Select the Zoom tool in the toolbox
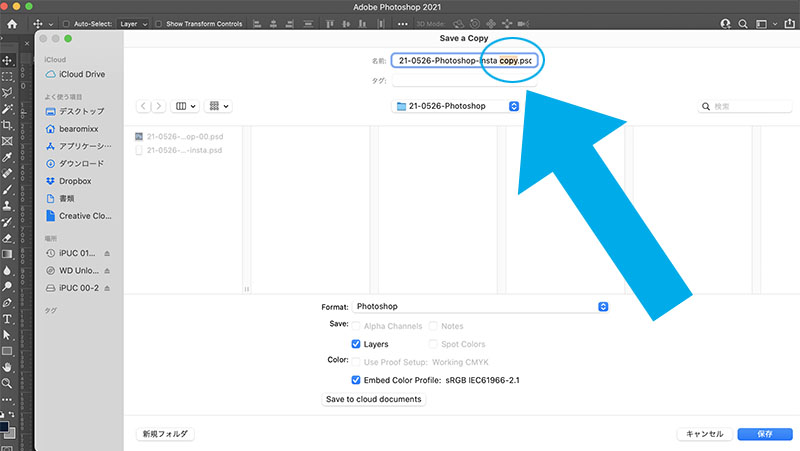 coord(7,383)
